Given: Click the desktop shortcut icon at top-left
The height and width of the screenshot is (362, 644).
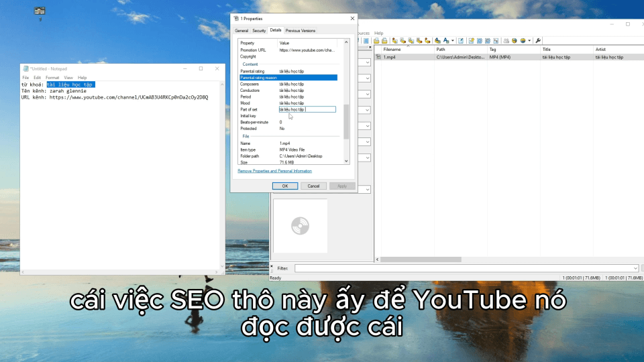Looking at the screenshot, I should click(40, 11).
